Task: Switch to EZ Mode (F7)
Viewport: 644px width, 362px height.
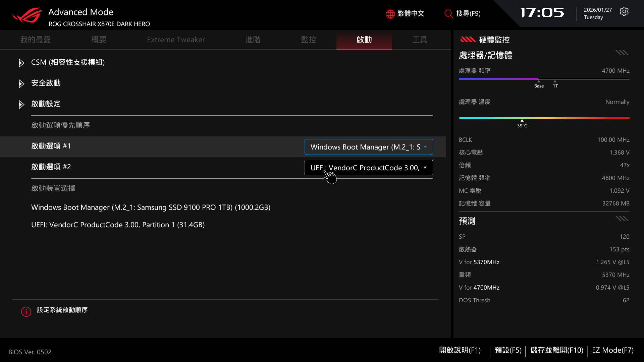Action: pyautogui.click(x=612, y=350)
